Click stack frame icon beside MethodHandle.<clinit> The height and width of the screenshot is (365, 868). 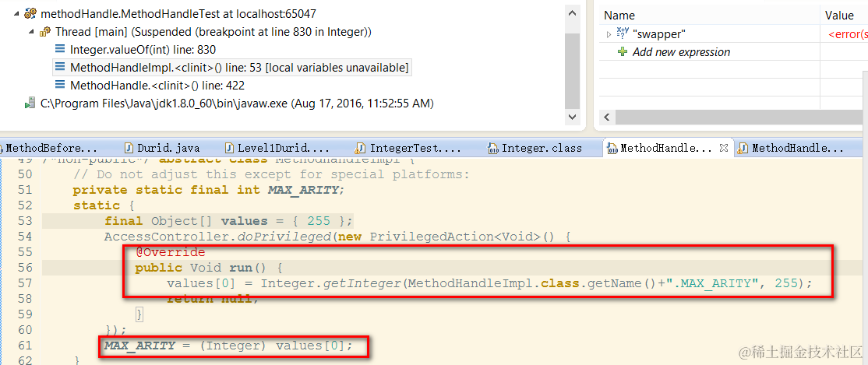tap(60, 85)
